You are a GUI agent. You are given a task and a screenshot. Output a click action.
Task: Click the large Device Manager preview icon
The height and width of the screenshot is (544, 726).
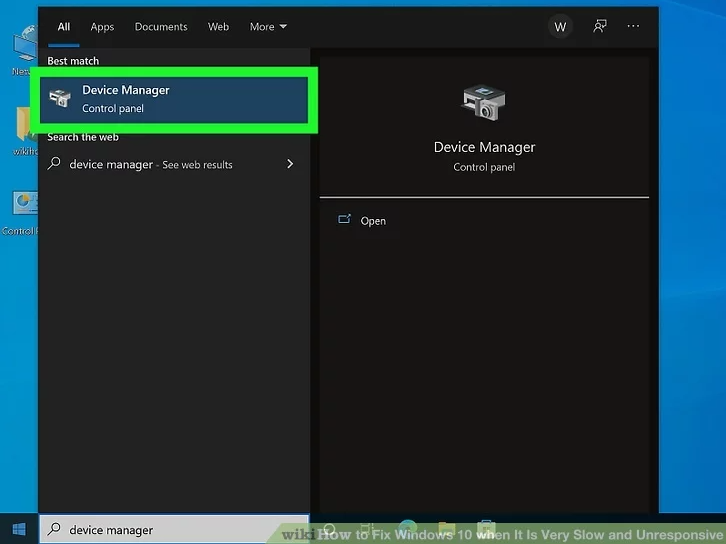click(x=484, y=104)
